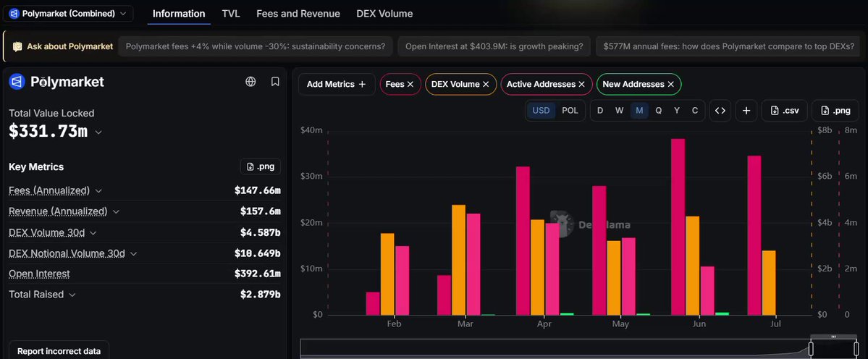The image size is (868, 359).
Task: Set chart interval to quarterly (Q)
Action: coord(659,111)
